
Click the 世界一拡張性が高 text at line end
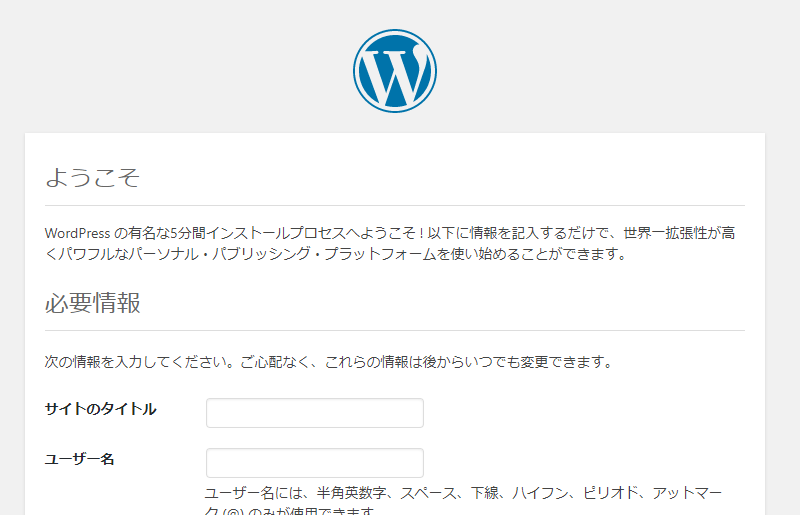point(679,233)
